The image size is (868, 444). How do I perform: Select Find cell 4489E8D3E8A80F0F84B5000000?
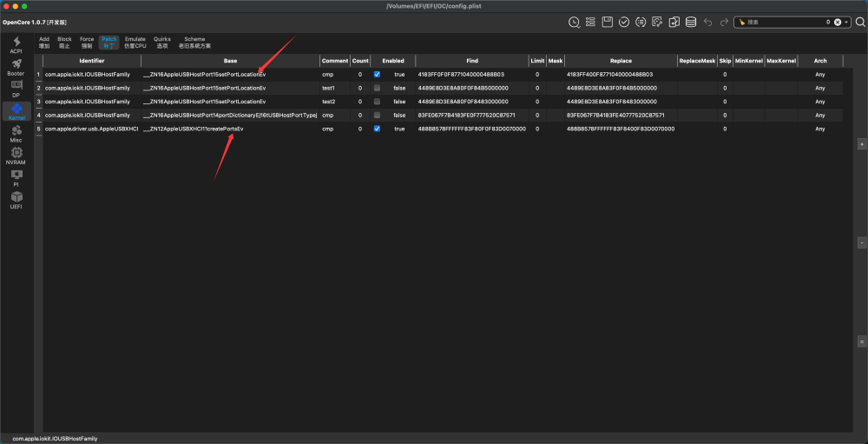coord(471,88)
